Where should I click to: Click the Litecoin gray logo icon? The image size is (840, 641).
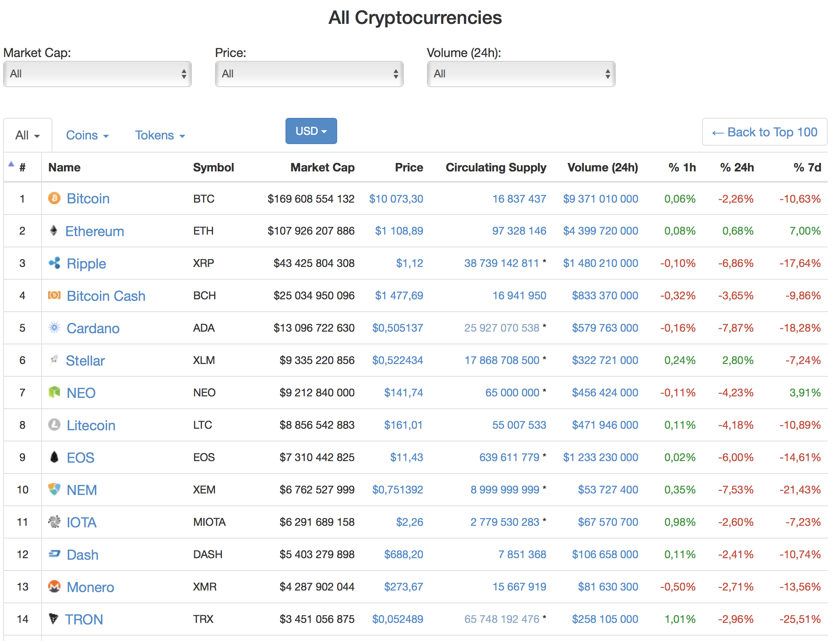pyautogui.click(x=54, y=425)
